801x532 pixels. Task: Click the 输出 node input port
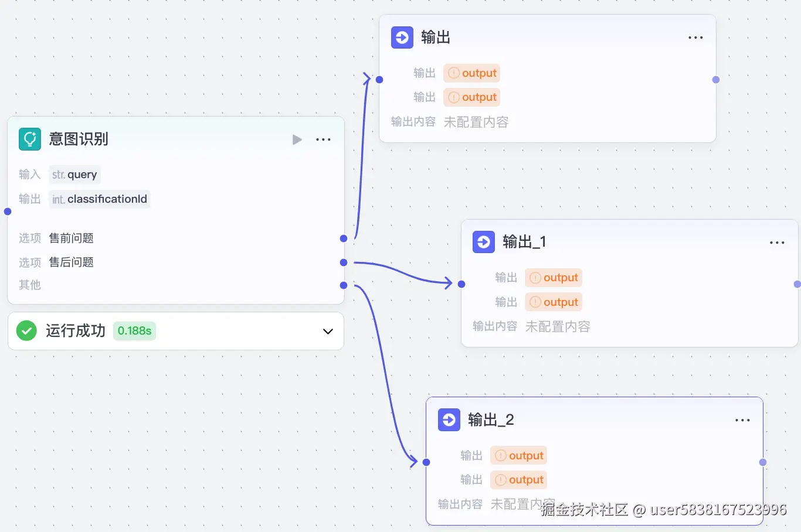379,80
